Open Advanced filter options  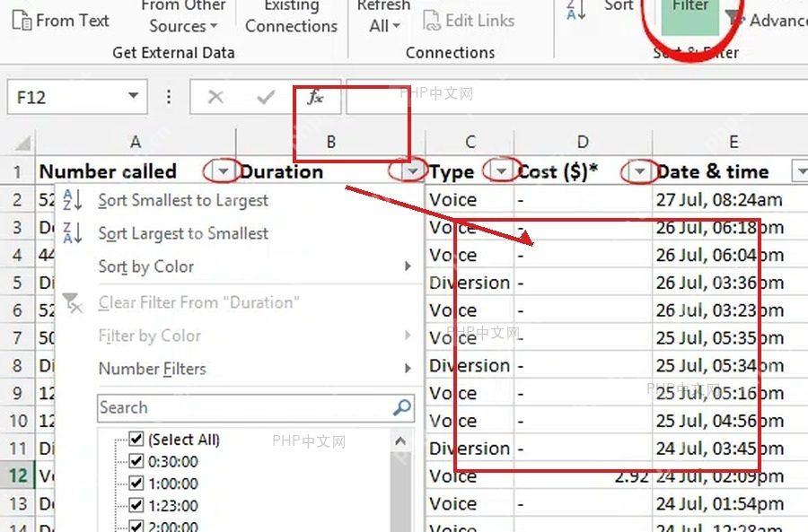[768, 20]
